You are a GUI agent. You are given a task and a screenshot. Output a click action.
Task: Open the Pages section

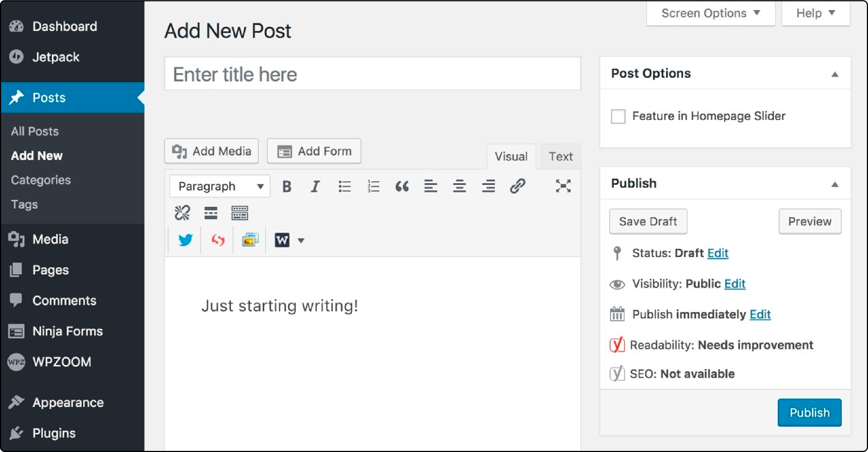(73, 270)
